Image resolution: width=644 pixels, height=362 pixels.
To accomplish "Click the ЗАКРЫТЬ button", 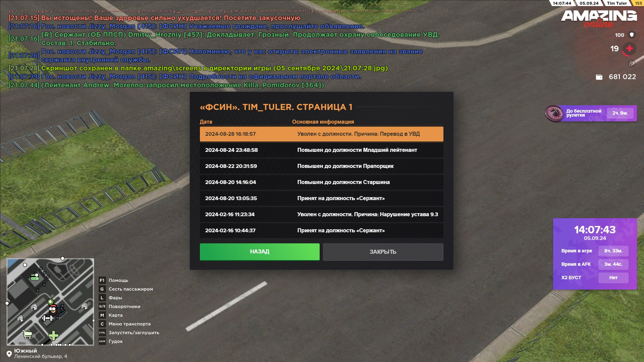I will pos(383,252).
